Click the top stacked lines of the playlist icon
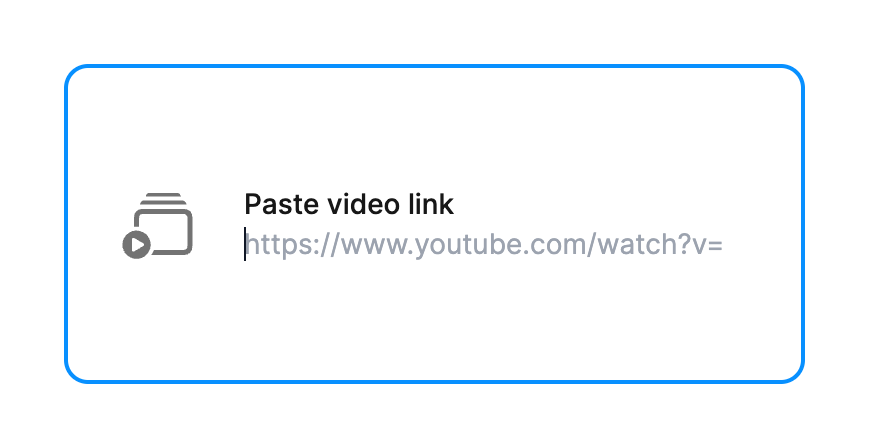The width and height of the screenshot is (869, 448). 161,199
